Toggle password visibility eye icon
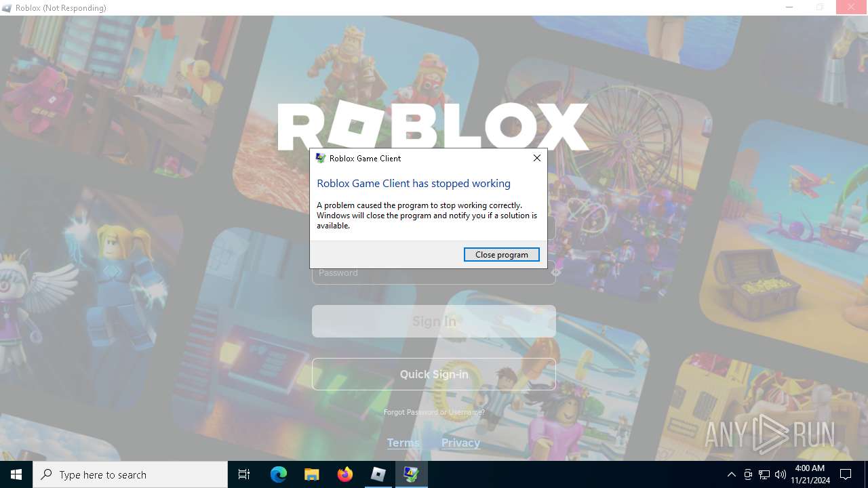The width and height of the screenshot is (868, 488). 555,272
